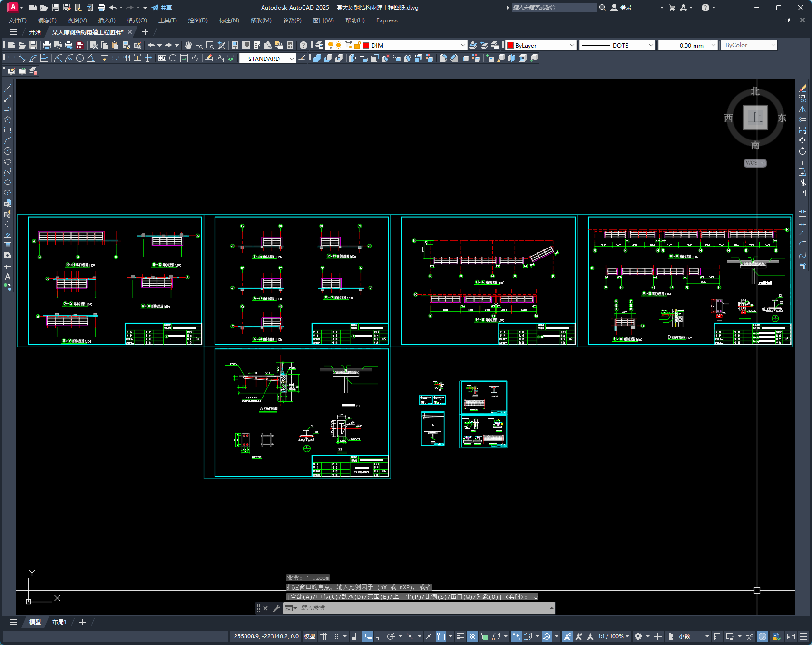Select the Multiline Text A tool
This screenshot has height=645, width=812.
pyautogui.click(x=8, y=277)
